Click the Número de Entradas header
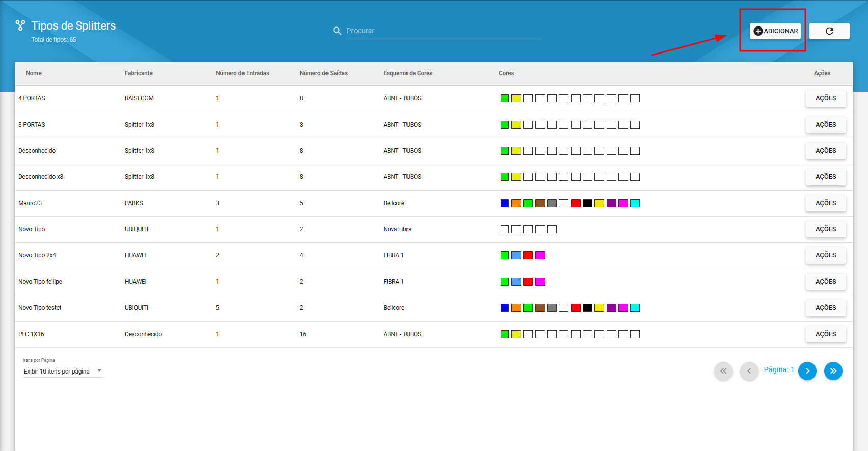Viewport: 868px width, 451px height. [242, 73]
